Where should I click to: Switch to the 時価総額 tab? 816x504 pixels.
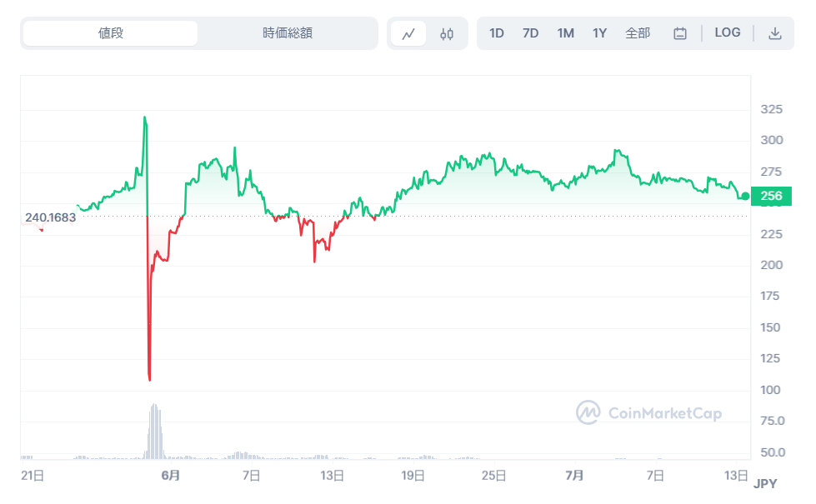coord(288,32)
